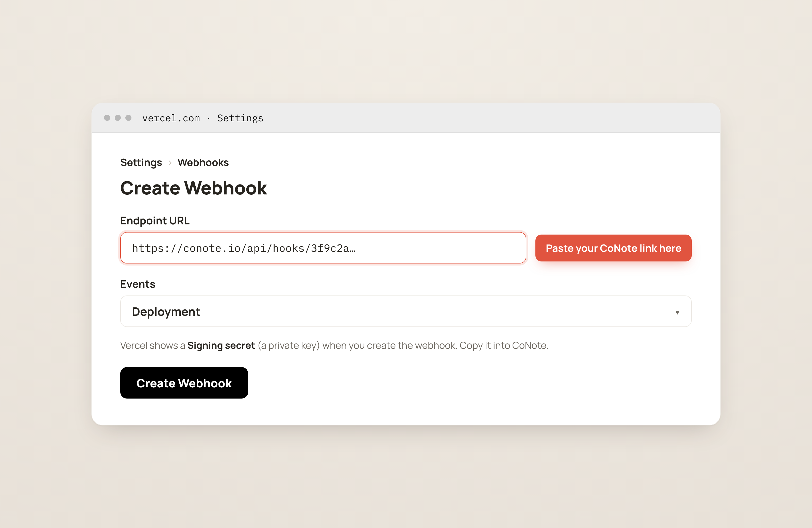Click the second window control dot
This screenshot has width=812, height=528.
[118, 118]
